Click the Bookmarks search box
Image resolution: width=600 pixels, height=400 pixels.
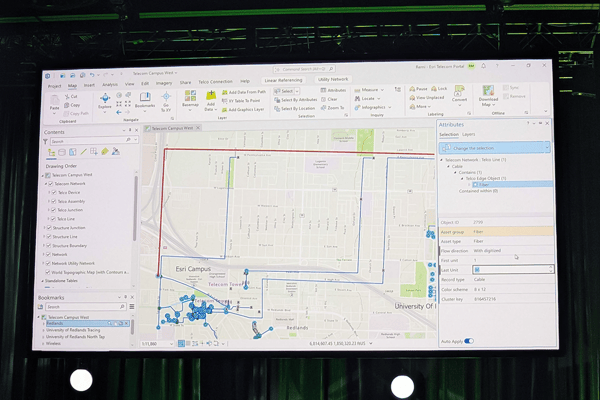point(86,307)
